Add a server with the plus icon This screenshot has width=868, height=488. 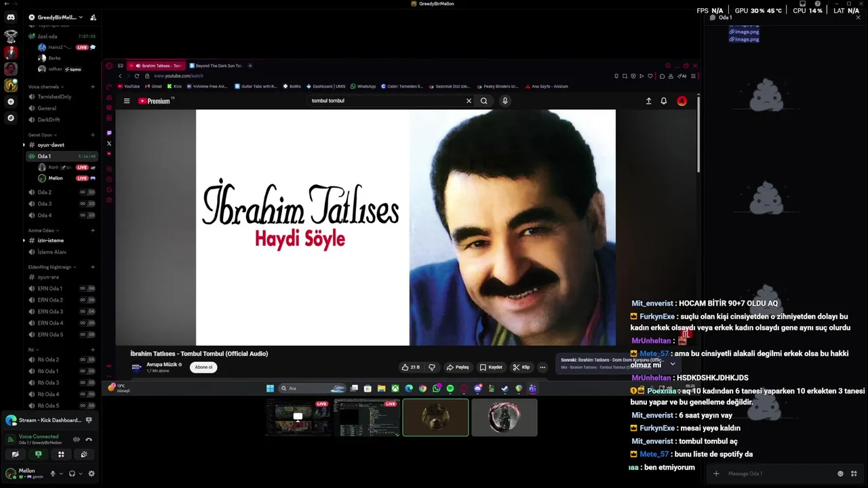10,102
